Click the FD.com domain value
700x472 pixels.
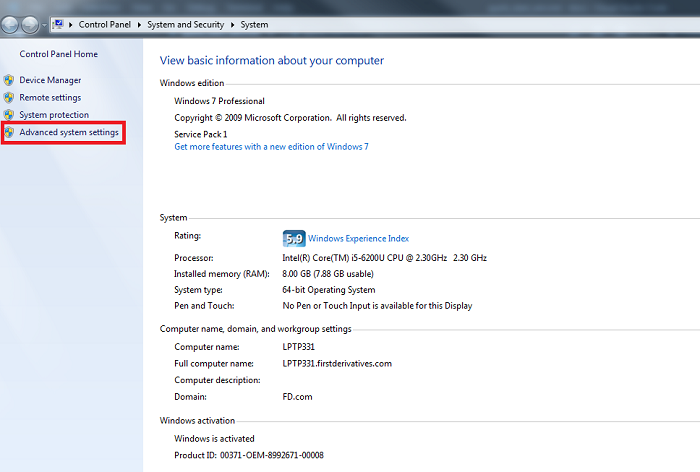pyautogui.click(x=297, y=397)
